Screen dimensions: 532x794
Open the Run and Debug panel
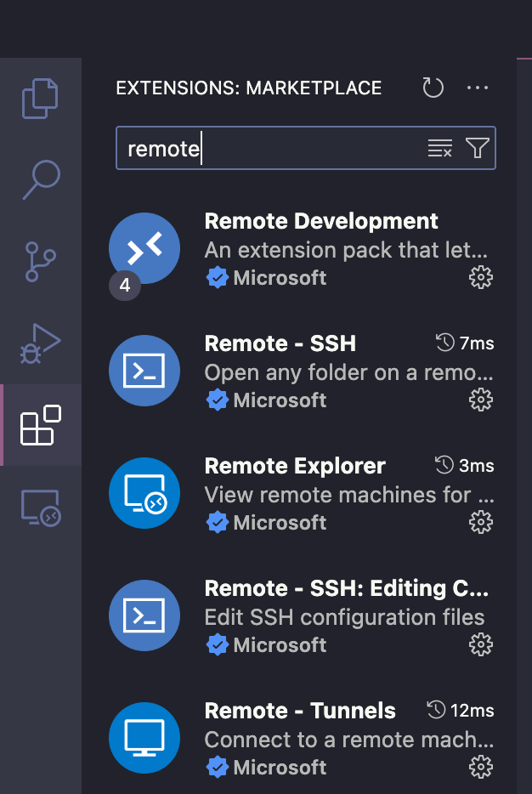coord(40,343)
